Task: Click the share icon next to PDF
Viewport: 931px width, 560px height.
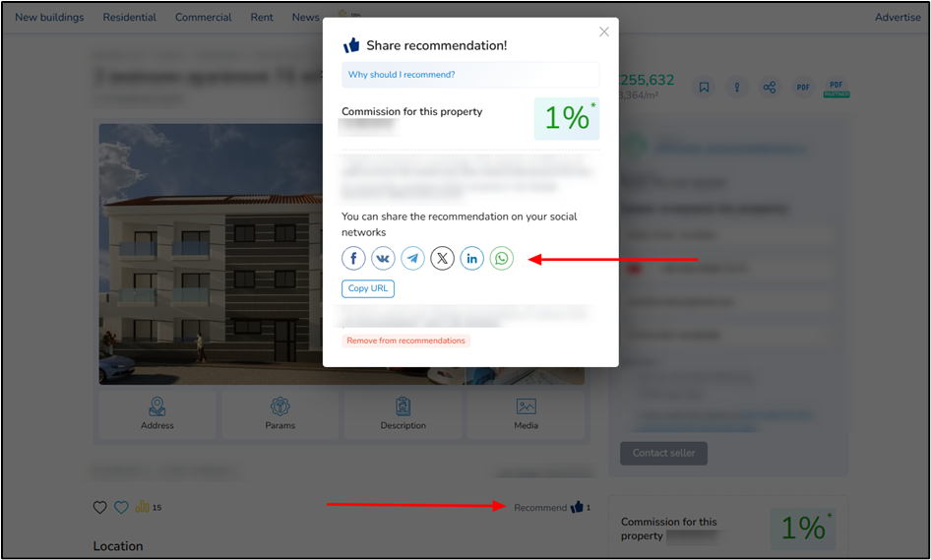Action: pos(770,88)
